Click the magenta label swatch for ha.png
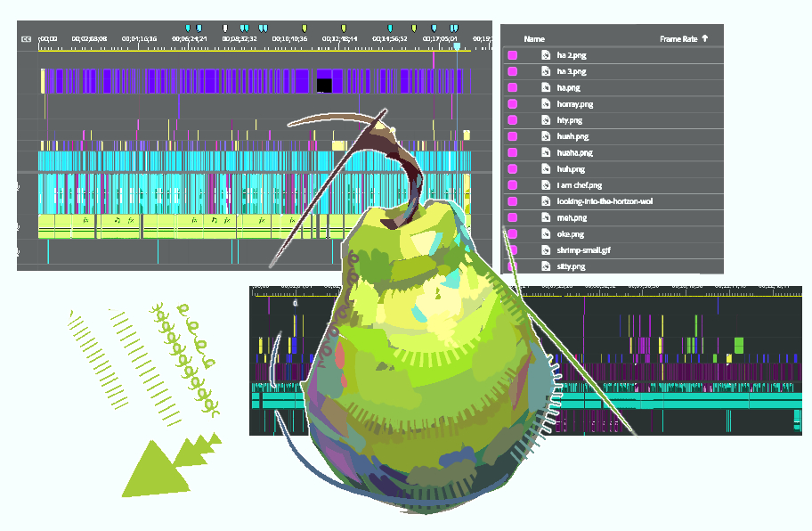812x531 pixels. 513,88
